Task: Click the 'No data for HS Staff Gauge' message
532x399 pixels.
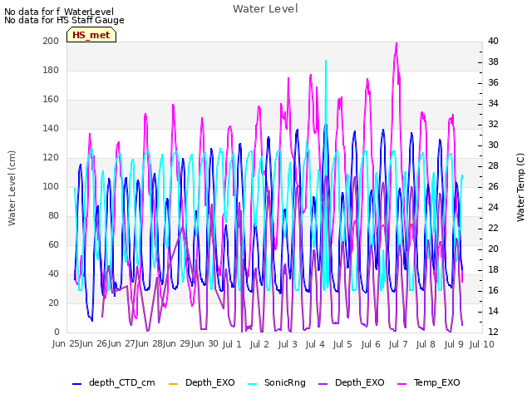Action: tap(64, 20)
